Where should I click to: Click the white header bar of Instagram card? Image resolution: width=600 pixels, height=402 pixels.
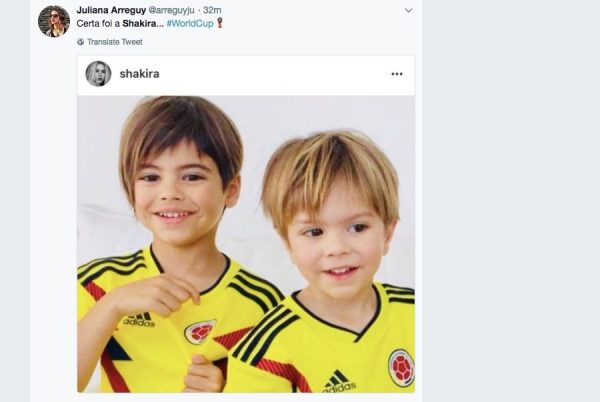click(x=246, y=75)
